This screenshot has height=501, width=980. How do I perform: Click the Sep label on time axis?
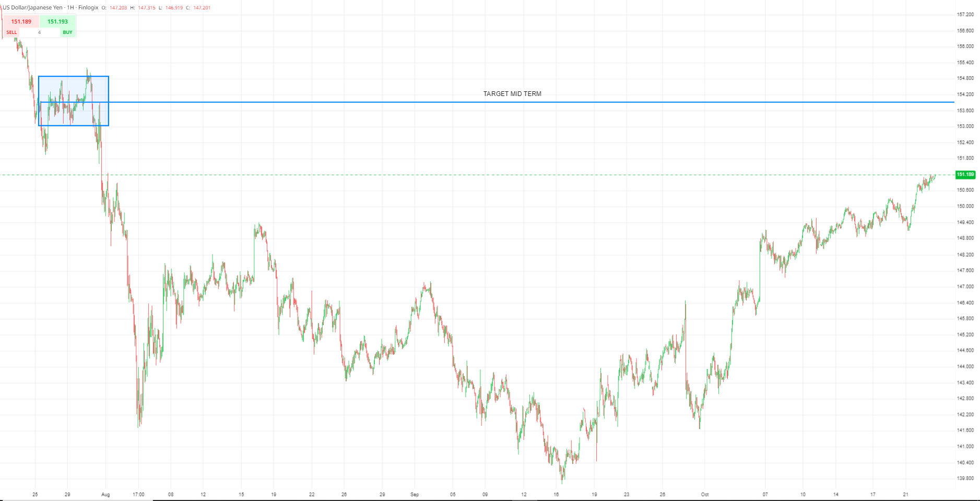click(415, 494)
